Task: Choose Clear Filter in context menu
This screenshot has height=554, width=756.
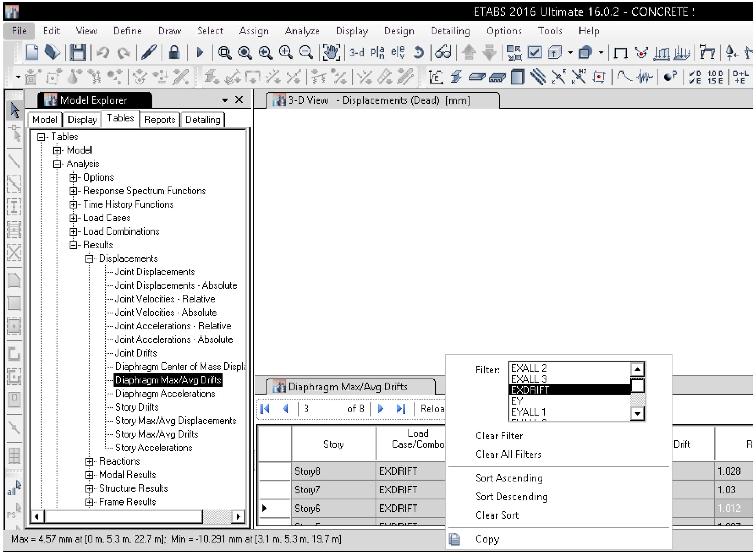Action: pyautogui.click(x=499, y=436)
